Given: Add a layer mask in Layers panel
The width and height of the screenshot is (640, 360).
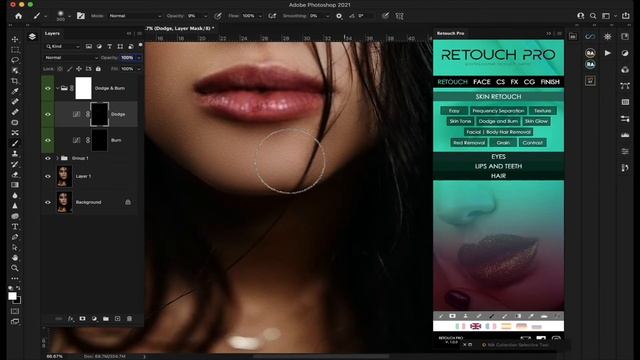Looking at the screenshot, I should pyautogui.click(x=82, y=319).
